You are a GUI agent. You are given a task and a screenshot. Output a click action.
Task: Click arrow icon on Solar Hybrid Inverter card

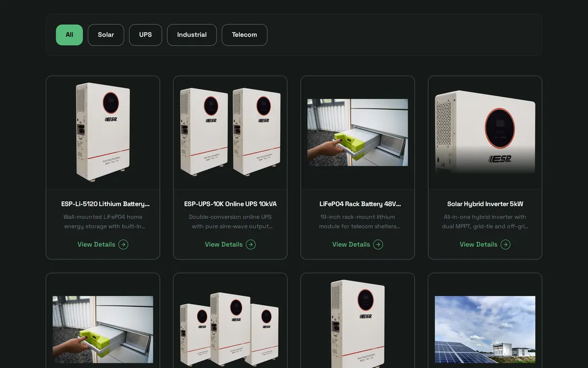(x=506, y=244)
